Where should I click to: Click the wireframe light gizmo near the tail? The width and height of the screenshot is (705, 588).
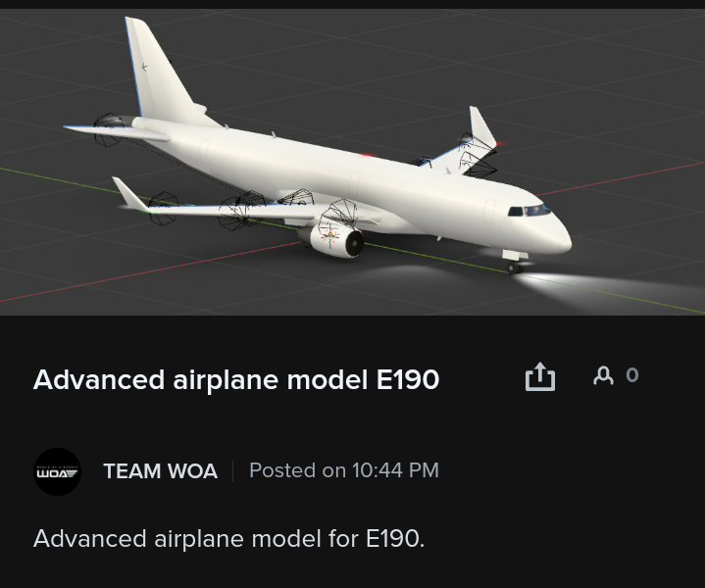[x=109, y=129]
